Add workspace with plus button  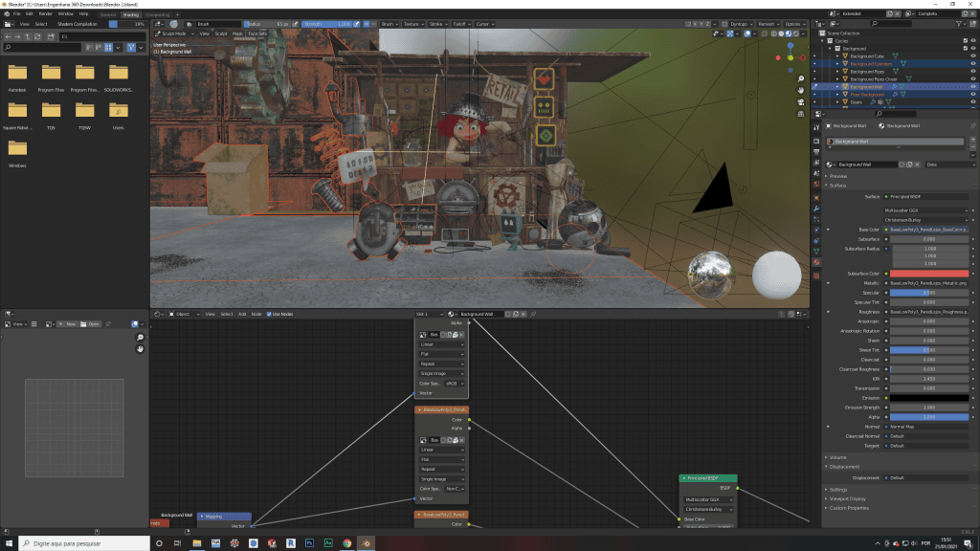point(178,14)
